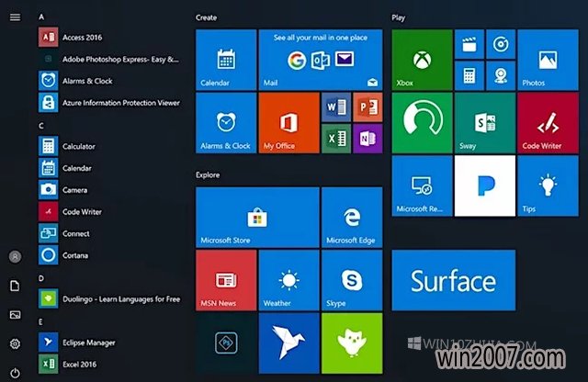The image size is (588, 382).
Task: Click letter D header in app list
Action: (41, 278)
